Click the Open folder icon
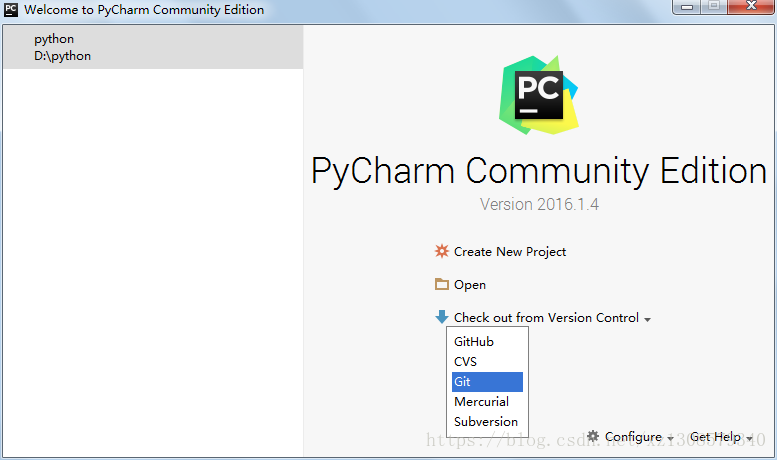 pos(442,284)
